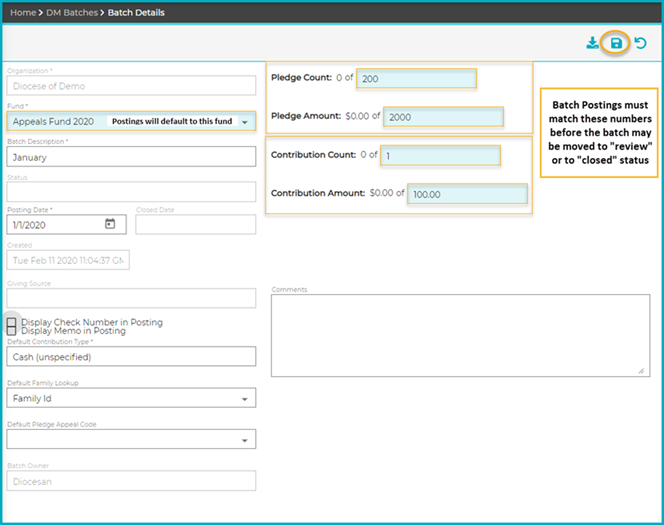Open the Default Pledge Appeal Code dropdown
This screenshot has width=664, height=525.
click(x=245, y=440)
